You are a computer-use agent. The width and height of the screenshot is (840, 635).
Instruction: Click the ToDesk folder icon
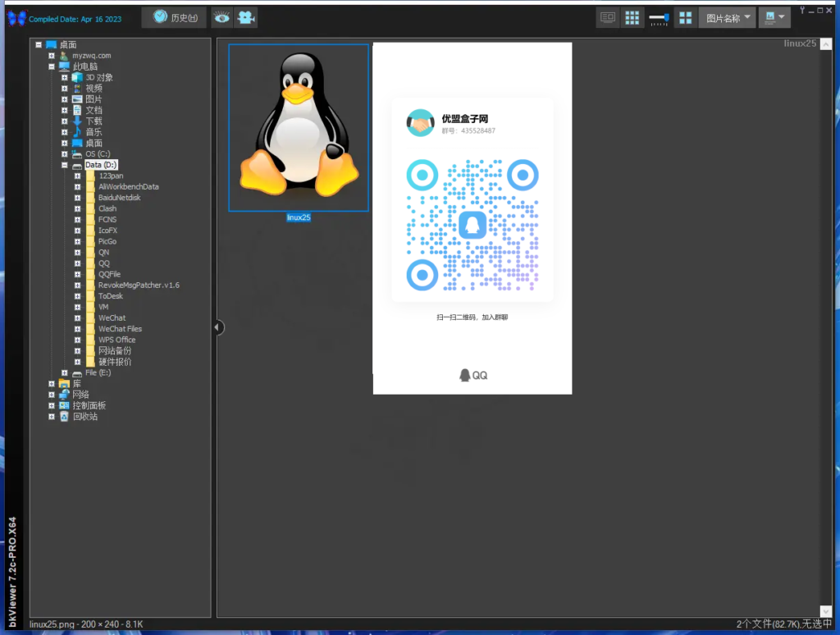tap(90, 296)
